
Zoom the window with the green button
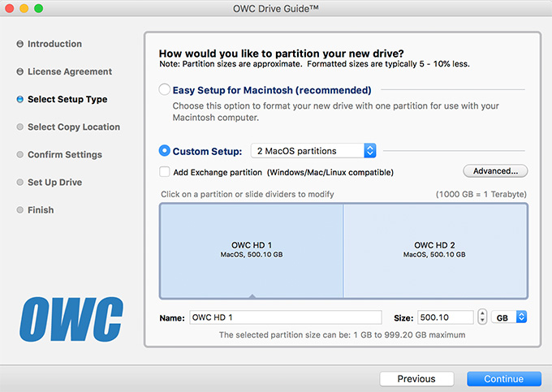point(39,8)
